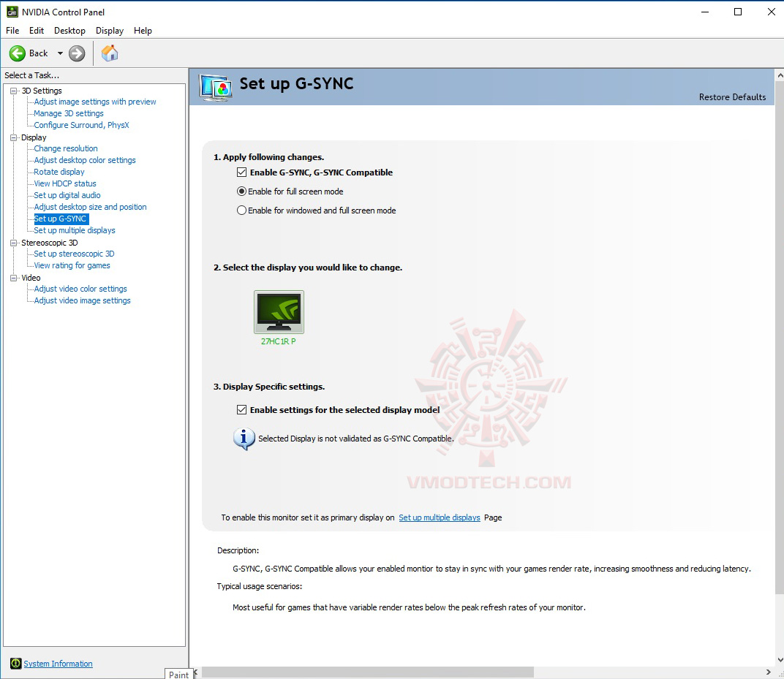Viewport: 784px width, 679px height.
Task: Click the info icon near validation message
Action: (244, 439)
